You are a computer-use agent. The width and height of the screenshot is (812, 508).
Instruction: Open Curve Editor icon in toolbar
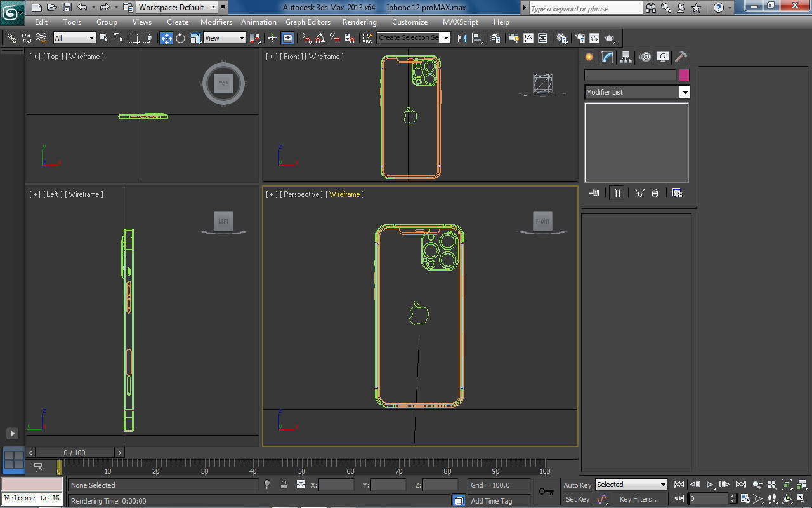pyautogui.click(x=528, y=38)
